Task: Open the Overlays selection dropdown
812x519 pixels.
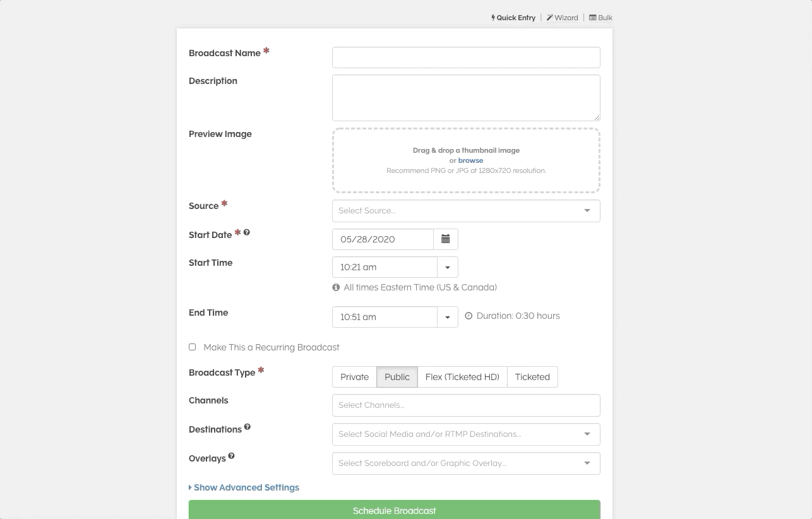Action: pos(465,463)
